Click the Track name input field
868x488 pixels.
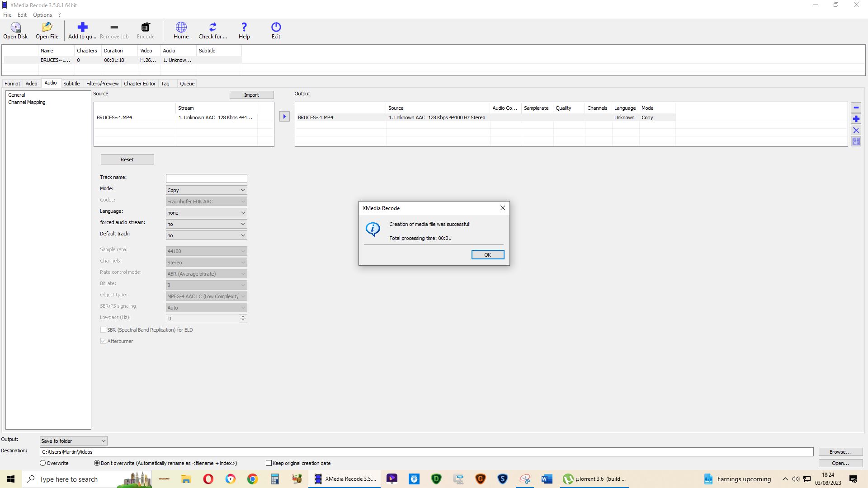tap(206, 178)
